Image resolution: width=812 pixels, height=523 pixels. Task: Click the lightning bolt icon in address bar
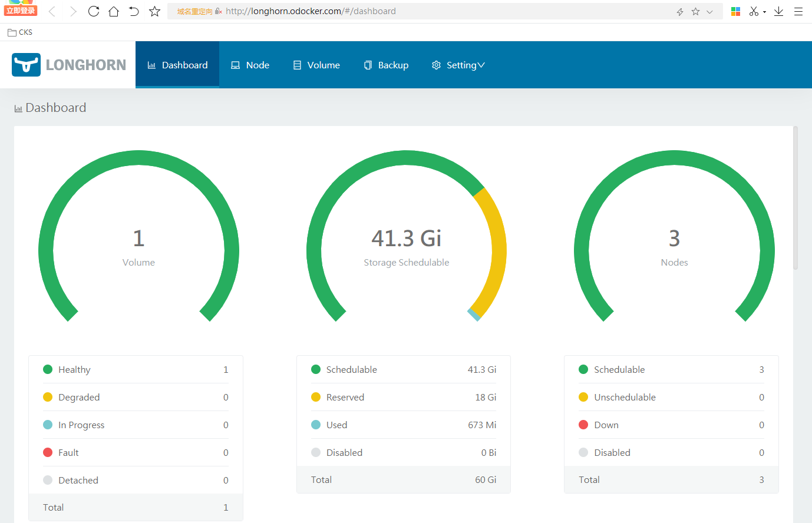coord(680,12)
